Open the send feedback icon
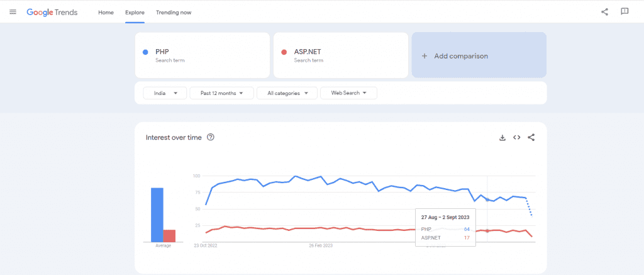This screenshot has height=275, width=644. point(625,11)
